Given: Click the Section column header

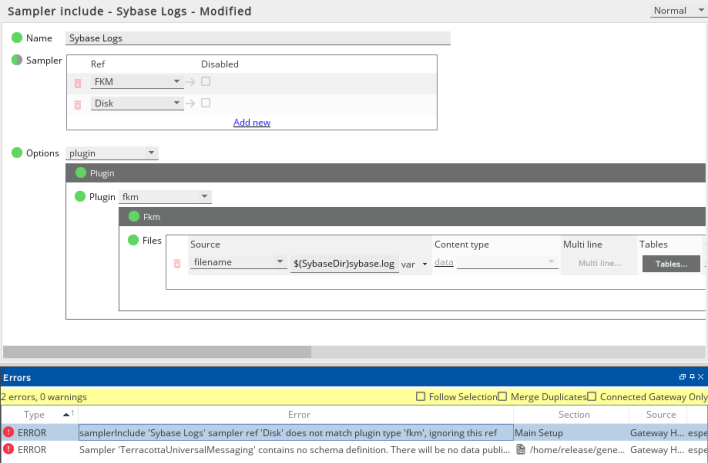Looking at the screenshot, I should pyautogui.click(x=573, y=414).
